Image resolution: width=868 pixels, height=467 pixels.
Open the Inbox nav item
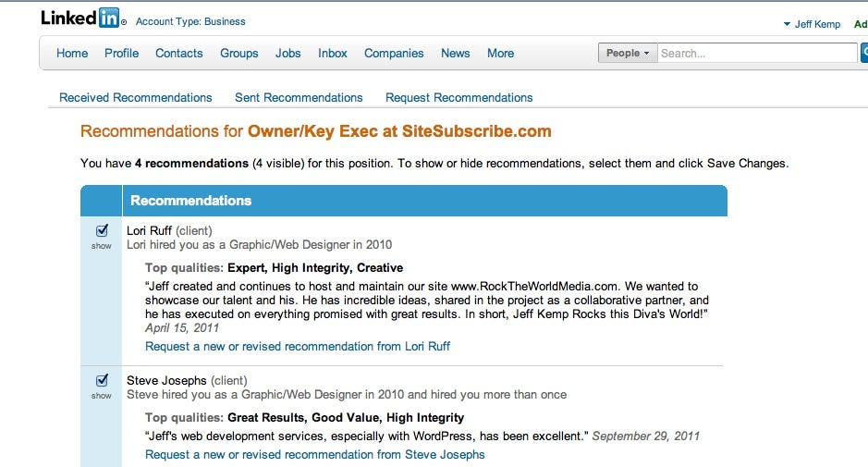(333, 54)
